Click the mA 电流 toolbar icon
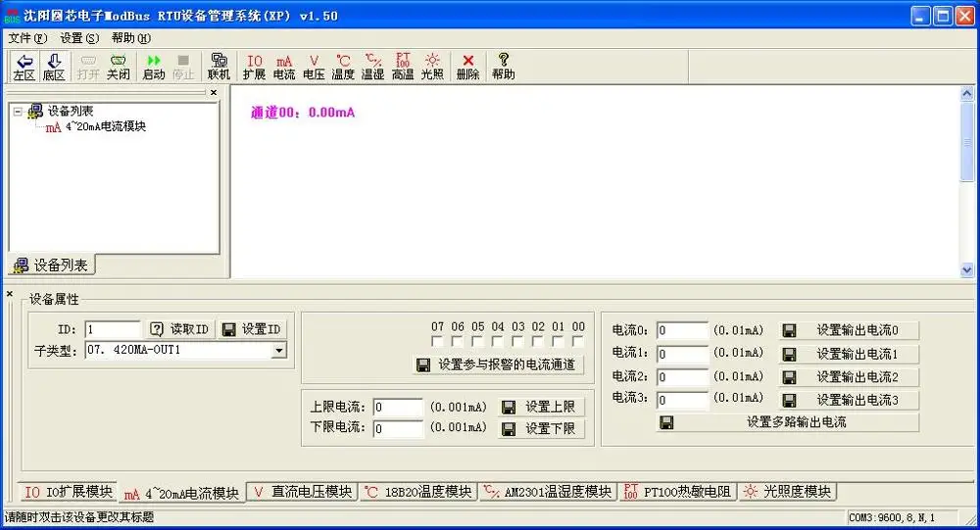This screenshot has height=530, width=980. coord(284,67)
